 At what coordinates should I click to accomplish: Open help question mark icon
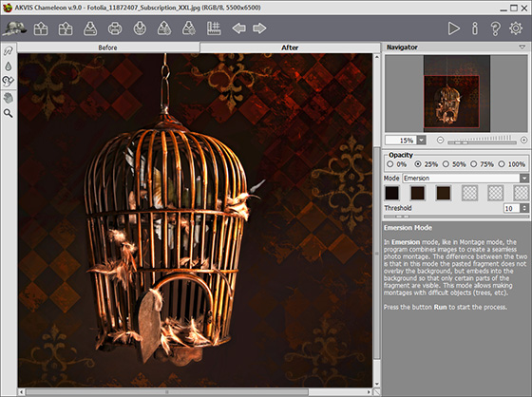click(495, 28)
